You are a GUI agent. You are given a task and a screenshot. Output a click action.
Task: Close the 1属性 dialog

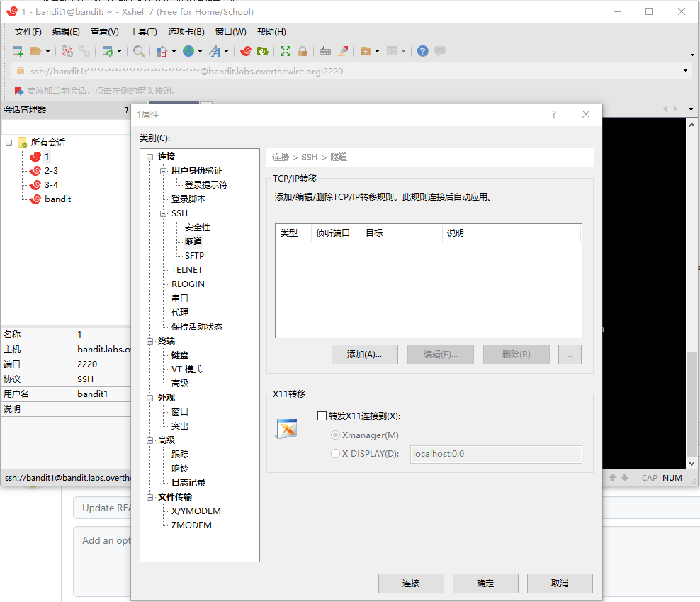pos(586,114)
